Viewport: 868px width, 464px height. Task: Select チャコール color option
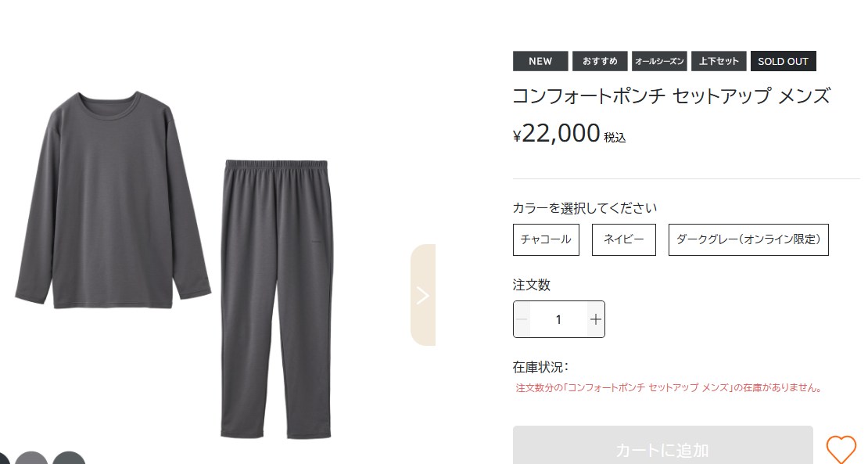546,239
